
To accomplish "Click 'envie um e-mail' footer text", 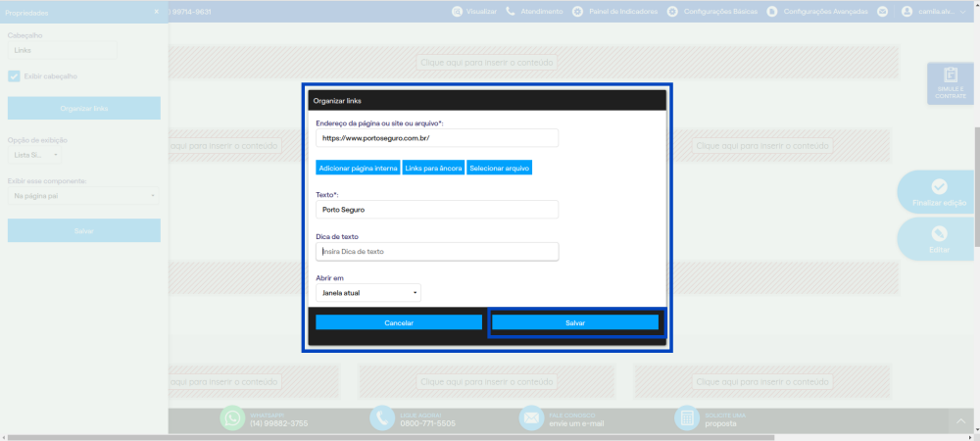I will 577,423.
